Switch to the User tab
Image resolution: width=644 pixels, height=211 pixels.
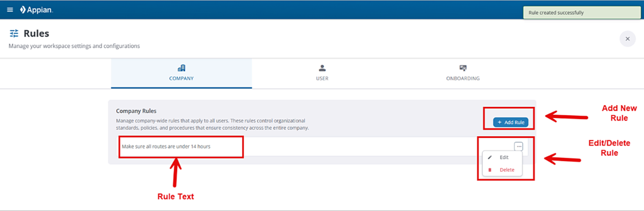point(322,73)
